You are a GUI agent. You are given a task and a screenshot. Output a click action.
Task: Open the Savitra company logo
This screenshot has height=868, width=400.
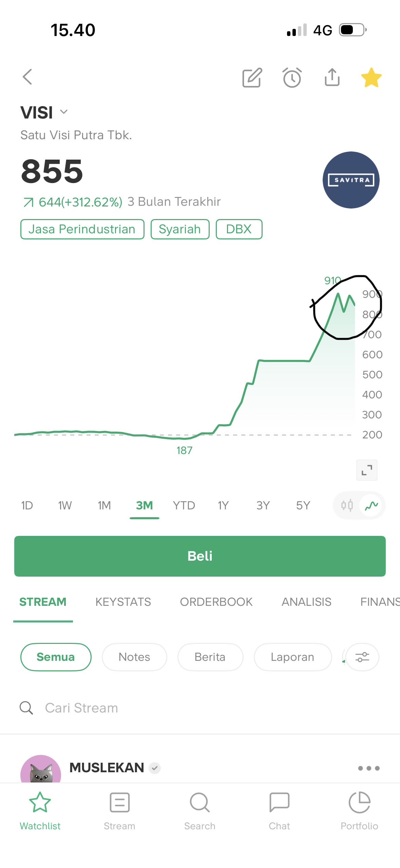pos(351,180)
